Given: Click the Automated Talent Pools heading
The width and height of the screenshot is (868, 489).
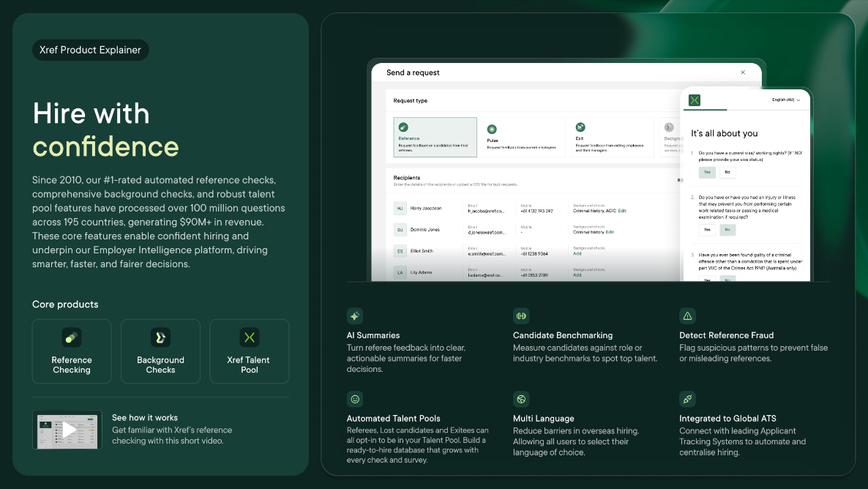Looking at the screenshot, I should click(x=394, y=418).
